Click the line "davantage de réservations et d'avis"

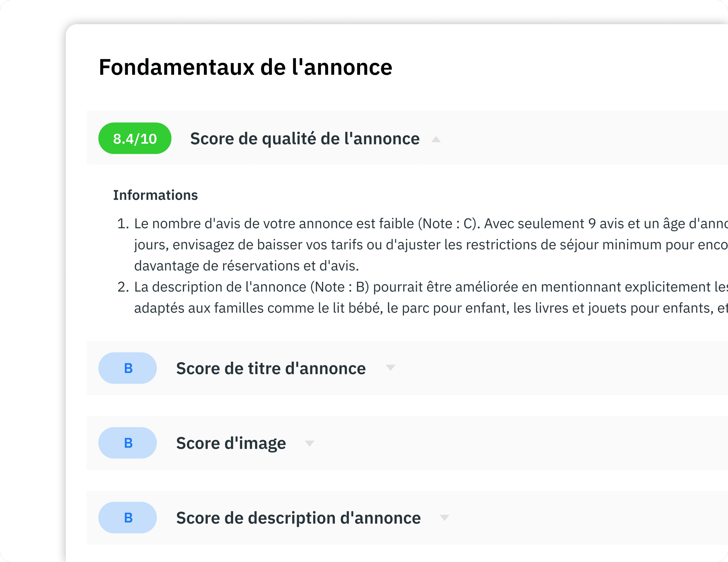click(x=246, y=266)
